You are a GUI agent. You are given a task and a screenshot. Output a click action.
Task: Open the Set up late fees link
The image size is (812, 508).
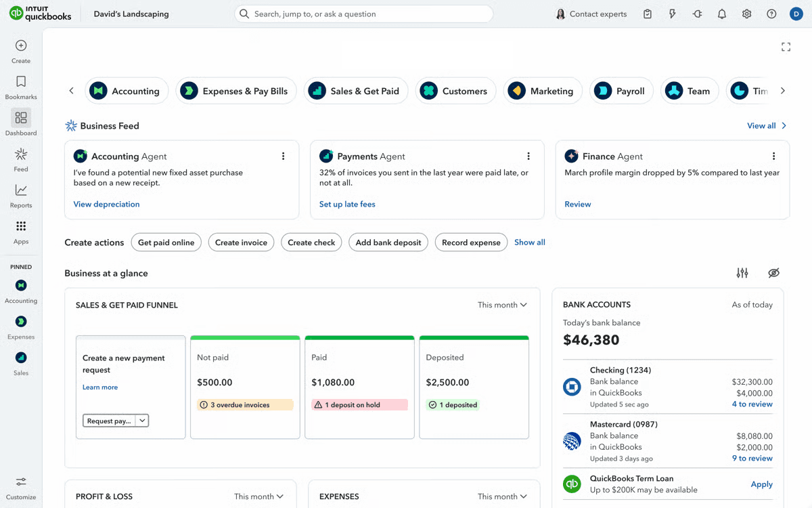coord(347,205)
